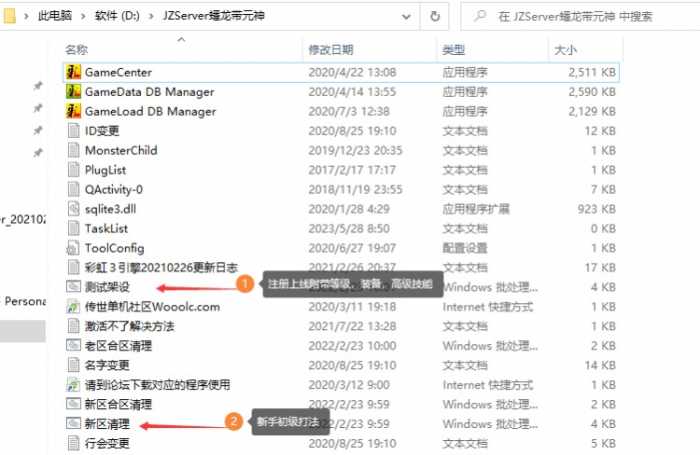Sort files by the 类型 column header
This screenshot has height=455, width=700.
[454, 49]
